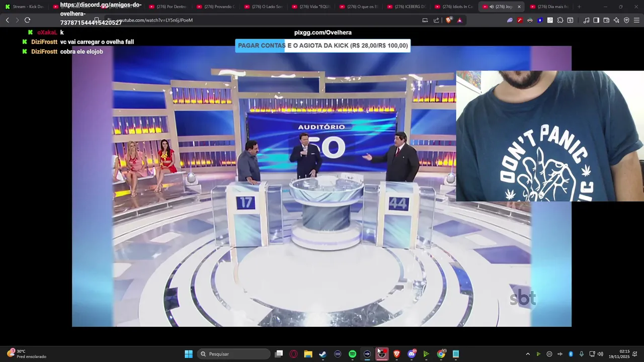Switch to the (276) Idiots In Cars tab
The width and height of the screenshot is (644, 362).
tap(454, 7)
